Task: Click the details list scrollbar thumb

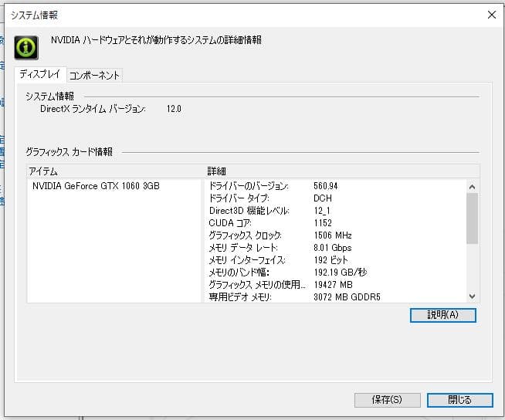Action: tap(472, 218)
